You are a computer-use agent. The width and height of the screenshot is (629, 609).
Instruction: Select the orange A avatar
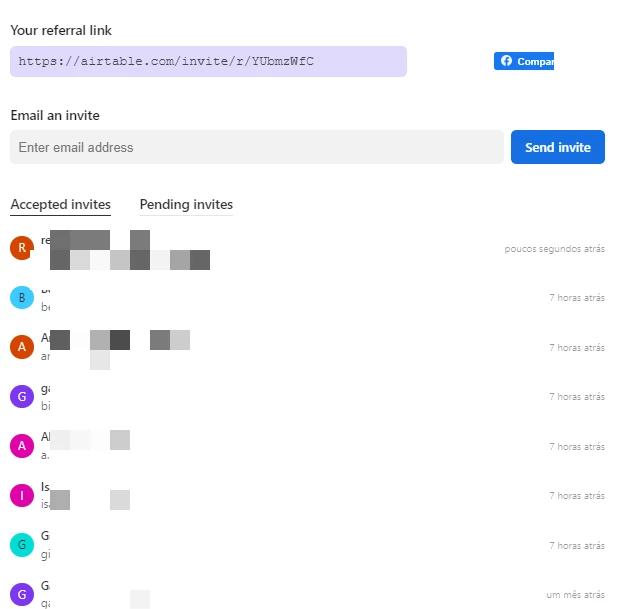tap(22, 347)
